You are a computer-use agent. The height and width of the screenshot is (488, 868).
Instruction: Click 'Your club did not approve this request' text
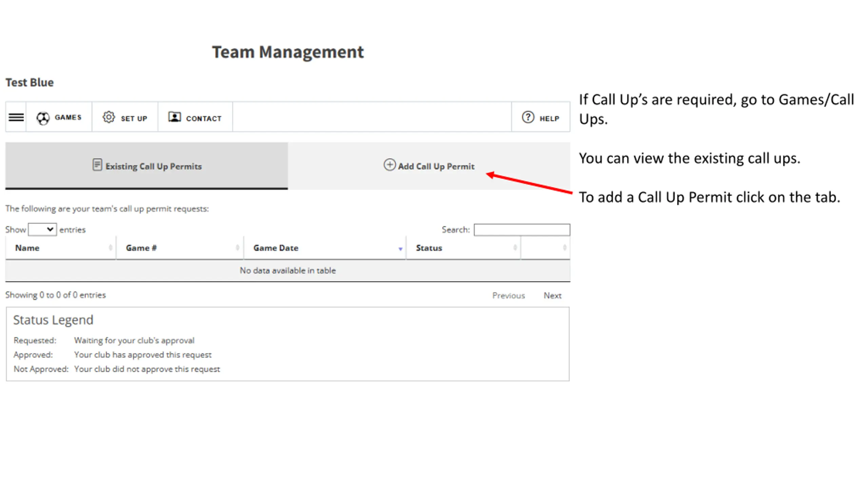[147, 369]
